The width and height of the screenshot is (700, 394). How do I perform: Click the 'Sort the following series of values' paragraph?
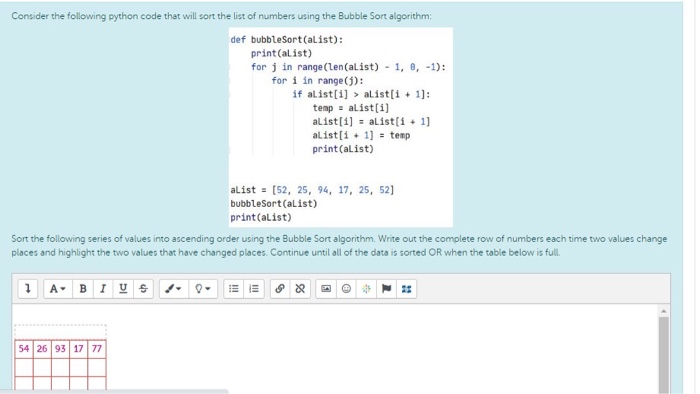[x=339, y=245]
